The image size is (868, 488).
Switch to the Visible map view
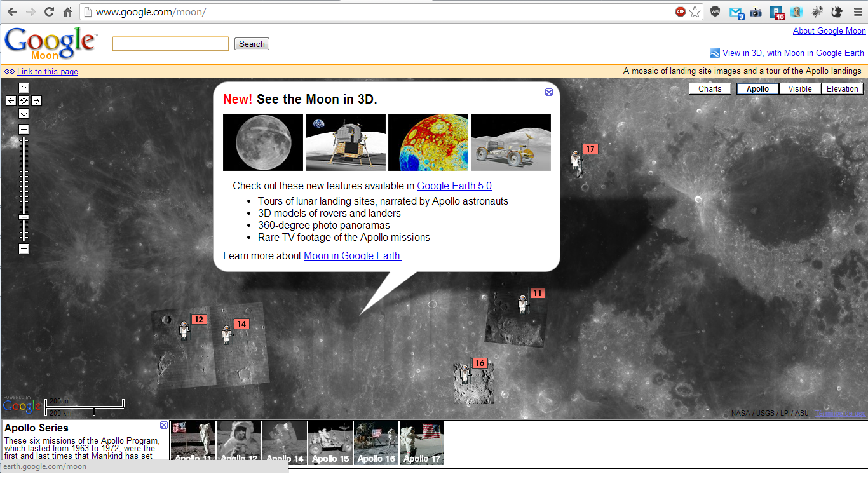[800, 89]
